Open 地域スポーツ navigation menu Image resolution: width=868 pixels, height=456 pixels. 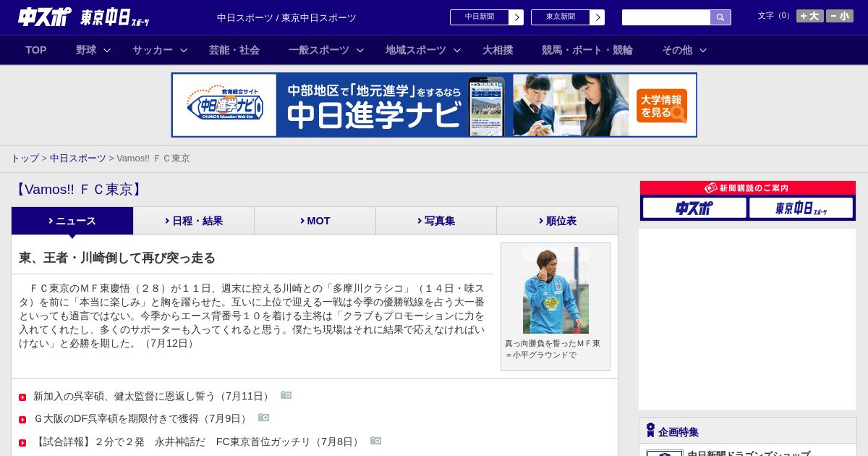pos(416,50)
